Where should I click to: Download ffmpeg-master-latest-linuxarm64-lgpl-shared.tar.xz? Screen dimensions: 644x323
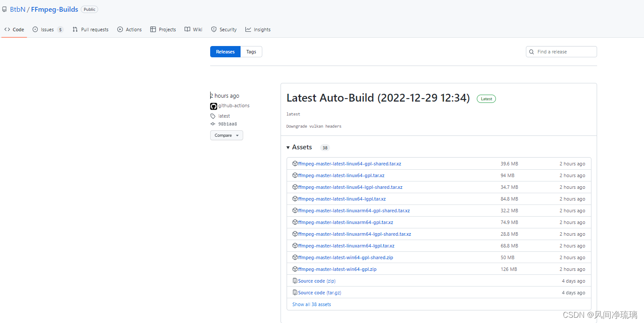[x=354, y=234]
